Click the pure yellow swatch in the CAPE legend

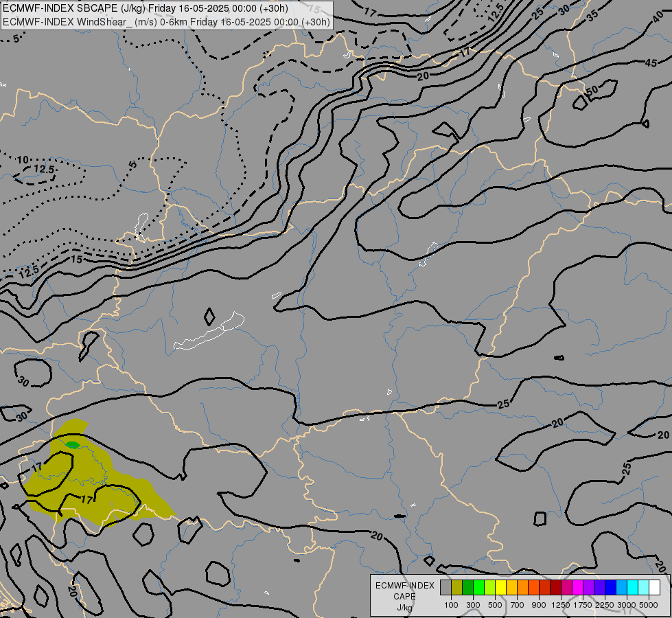click(500, 588)
